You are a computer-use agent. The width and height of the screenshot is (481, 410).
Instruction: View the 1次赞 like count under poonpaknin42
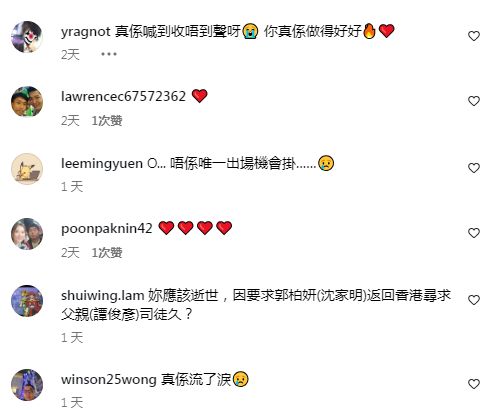pos(107,252)
